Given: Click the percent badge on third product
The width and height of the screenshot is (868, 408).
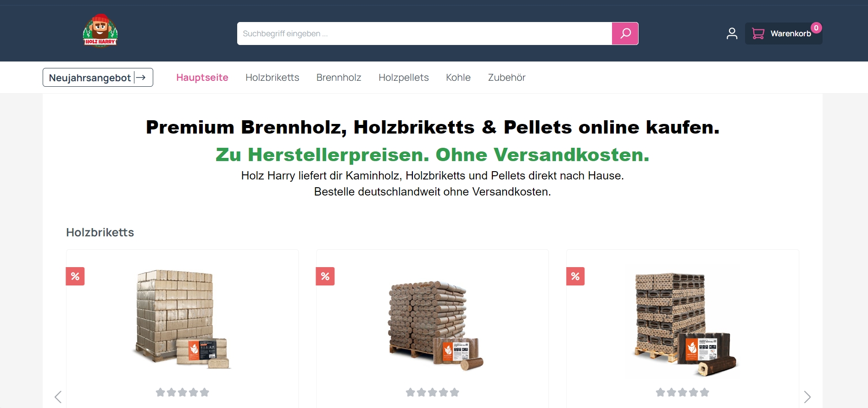Looking at the screenshot, I should click(575, 276).
